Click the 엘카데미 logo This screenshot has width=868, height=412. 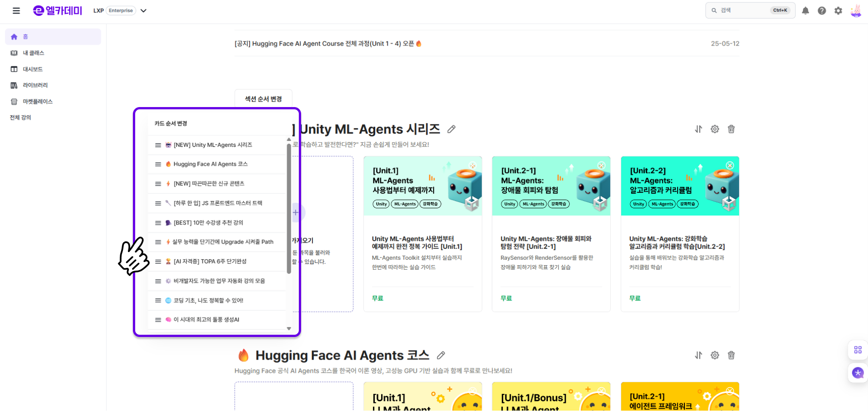coord(57,10)
